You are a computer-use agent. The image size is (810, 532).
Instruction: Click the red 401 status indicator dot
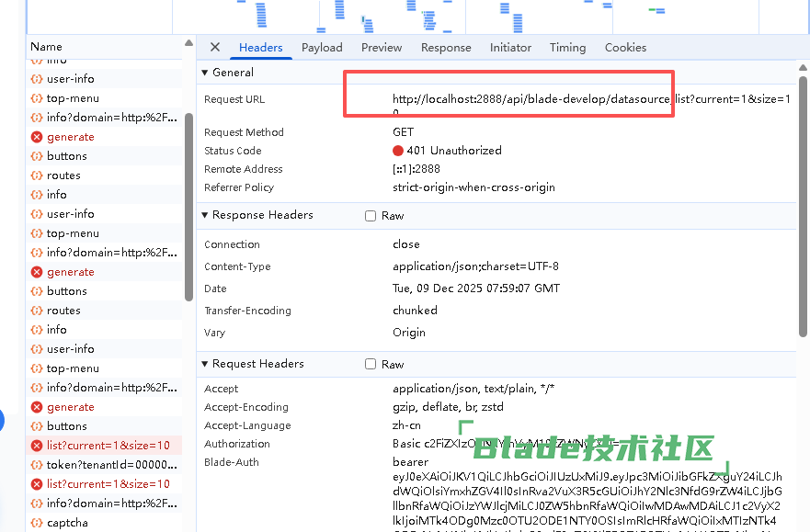tap(398, 151)
